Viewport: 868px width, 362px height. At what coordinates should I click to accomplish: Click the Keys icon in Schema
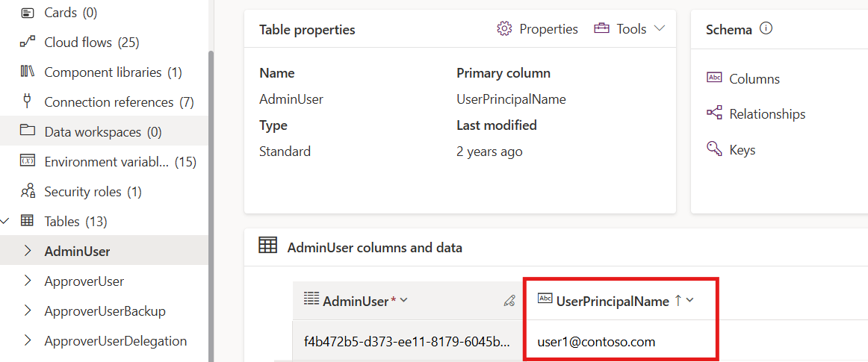click(714, 149)
